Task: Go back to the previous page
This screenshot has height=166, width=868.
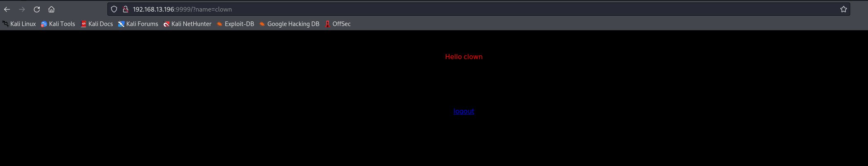Action: 7,9
